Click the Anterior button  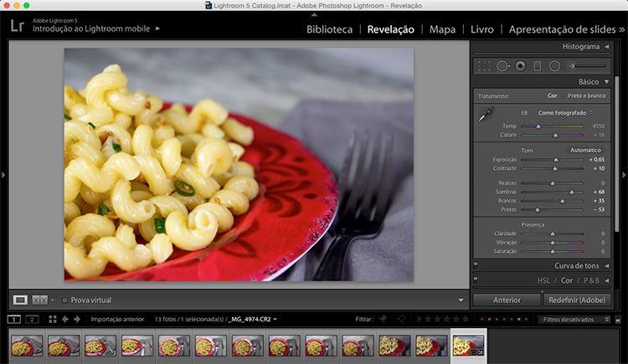click(507, 300)
